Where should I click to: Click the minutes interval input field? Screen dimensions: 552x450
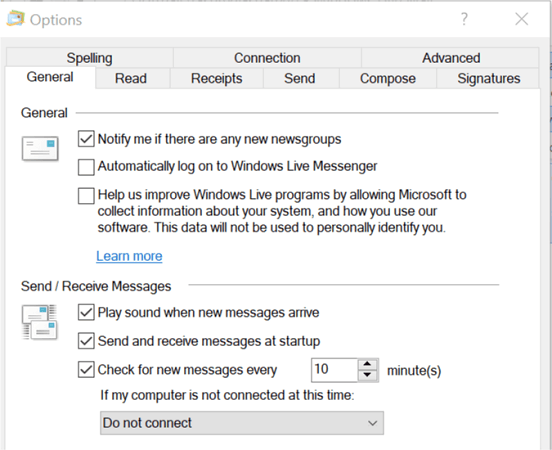coord(334,370)
